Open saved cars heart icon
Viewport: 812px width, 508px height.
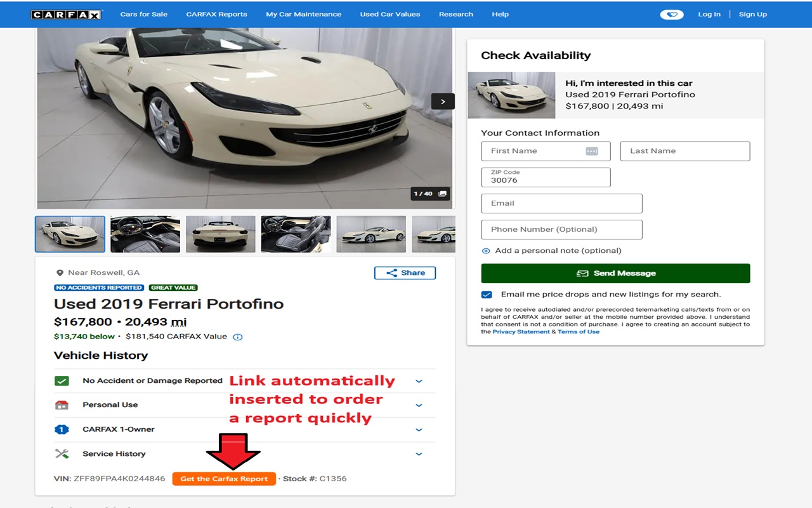click(672, 15)
